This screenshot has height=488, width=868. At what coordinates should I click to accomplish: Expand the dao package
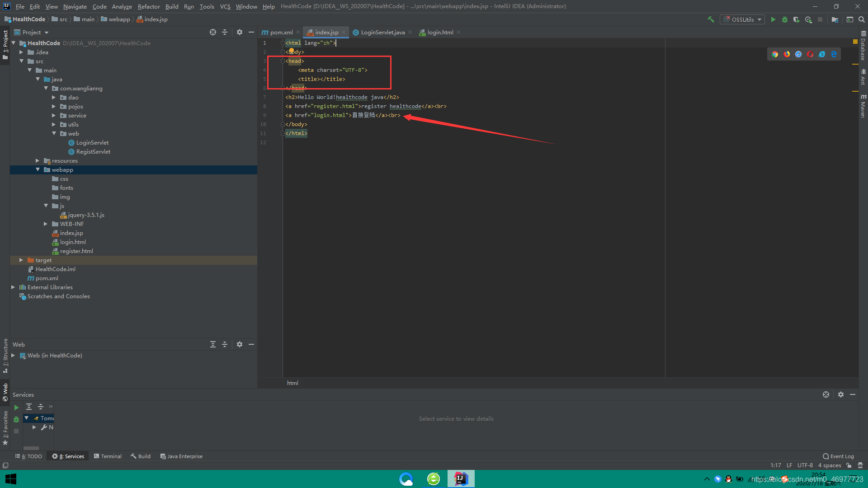[54, 97]
